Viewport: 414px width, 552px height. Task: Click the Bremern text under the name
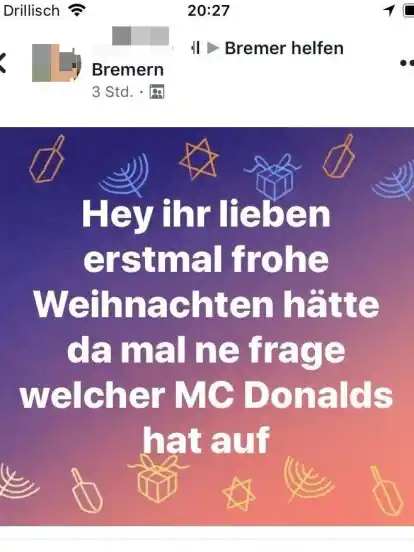pos(128,70)
